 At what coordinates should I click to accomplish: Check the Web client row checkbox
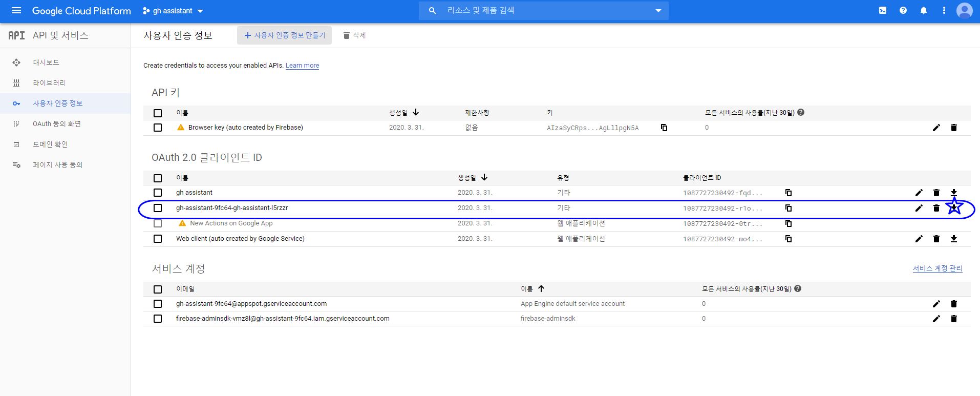[x=158, y=239]
